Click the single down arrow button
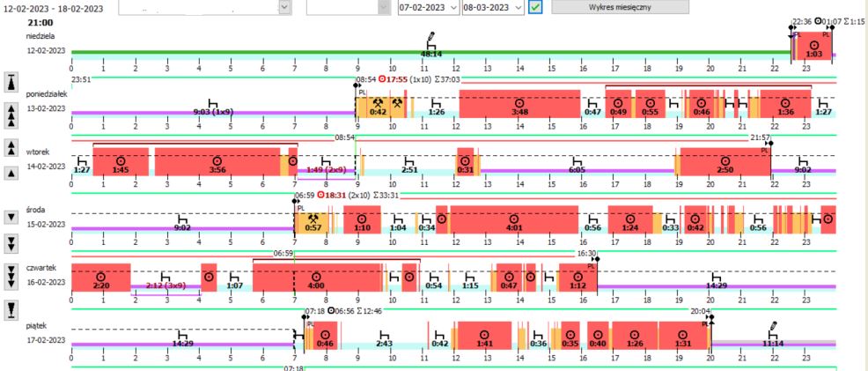 (x=11, y=217)
